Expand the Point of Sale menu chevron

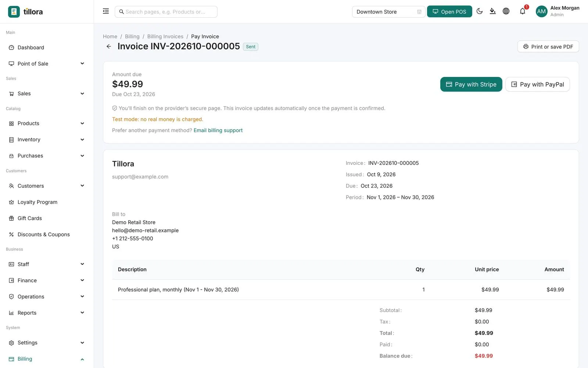(x=82, y=64)
